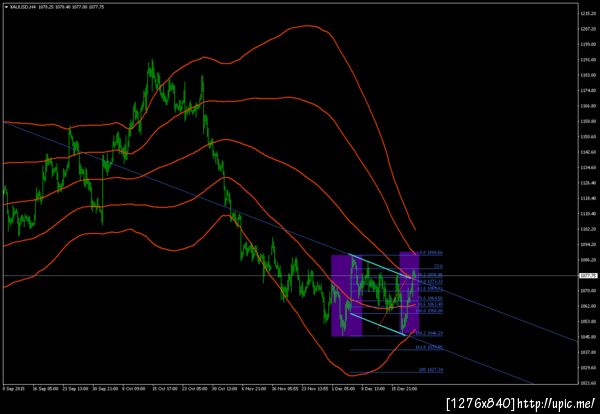Click the current price tag 1077.75 on axis
The width and height of the screenshot is (600, 414).
coord(589,275)
